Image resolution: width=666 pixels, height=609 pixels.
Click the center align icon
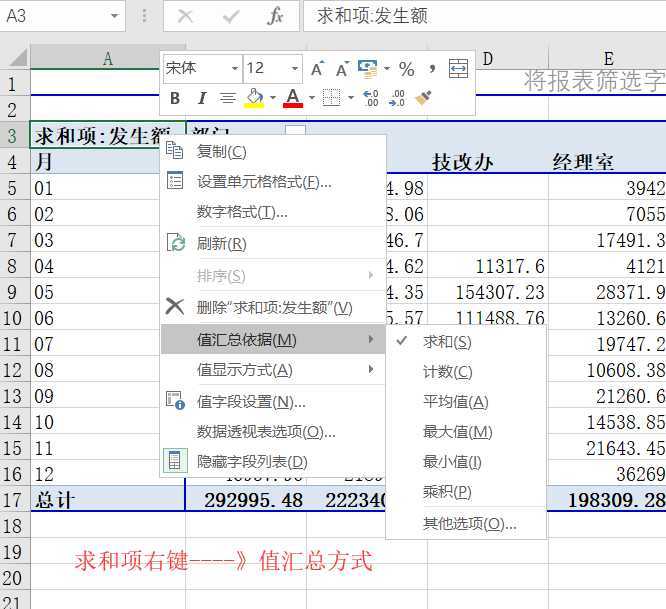coord(228,99)
